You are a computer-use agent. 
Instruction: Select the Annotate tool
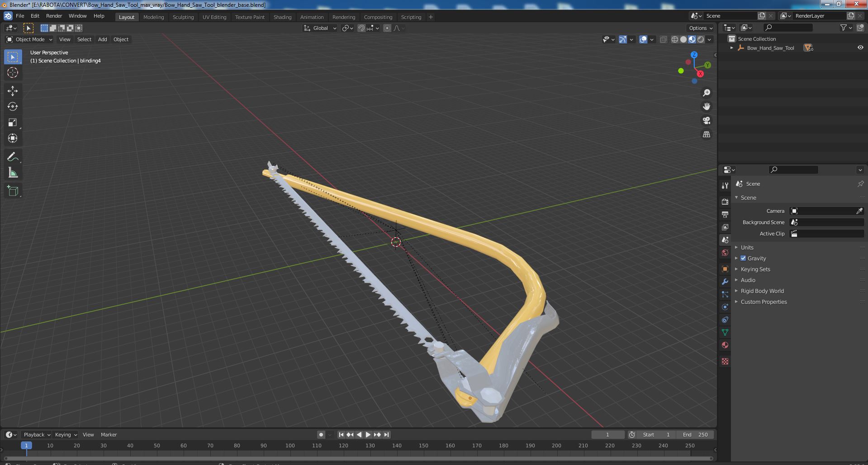[x=13, y=157]
